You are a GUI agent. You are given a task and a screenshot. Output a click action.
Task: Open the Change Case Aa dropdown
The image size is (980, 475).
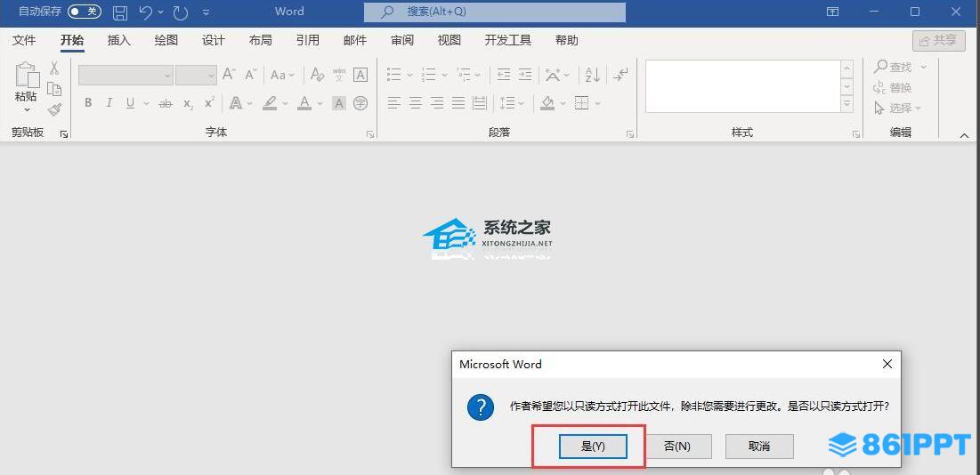pyautogui.click(x=282, y=75)
